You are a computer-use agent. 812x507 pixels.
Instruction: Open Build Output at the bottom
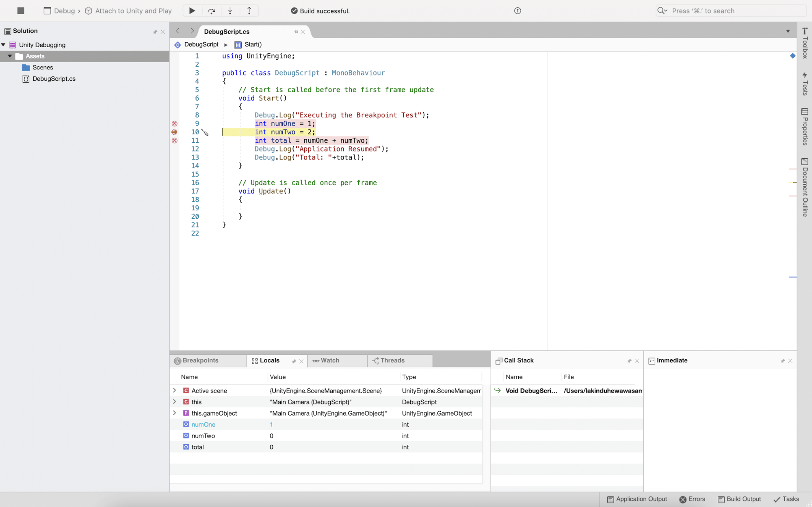click(x=739, y=499)
